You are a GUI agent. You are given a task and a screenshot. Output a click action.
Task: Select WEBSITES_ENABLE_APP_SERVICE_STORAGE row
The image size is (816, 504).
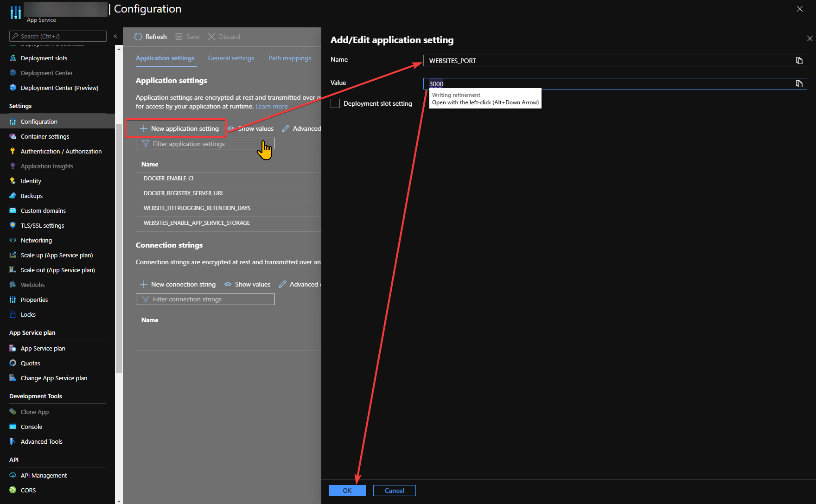228,223
